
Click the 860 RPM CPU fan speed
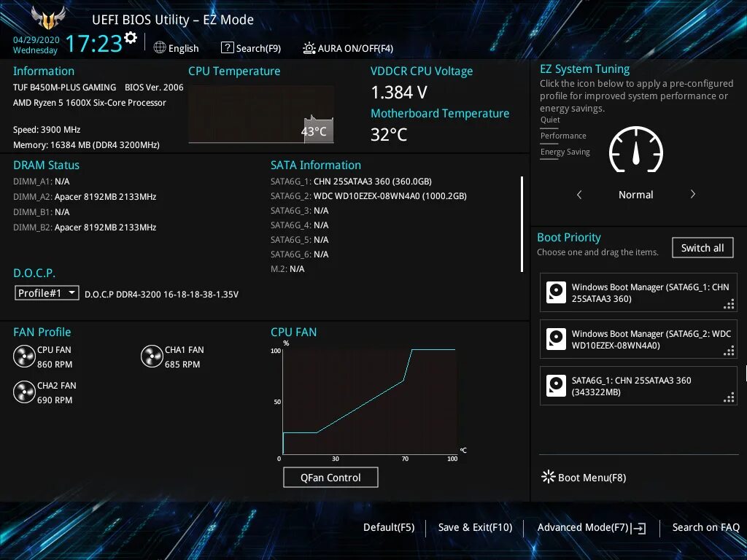tap(55, 365)
